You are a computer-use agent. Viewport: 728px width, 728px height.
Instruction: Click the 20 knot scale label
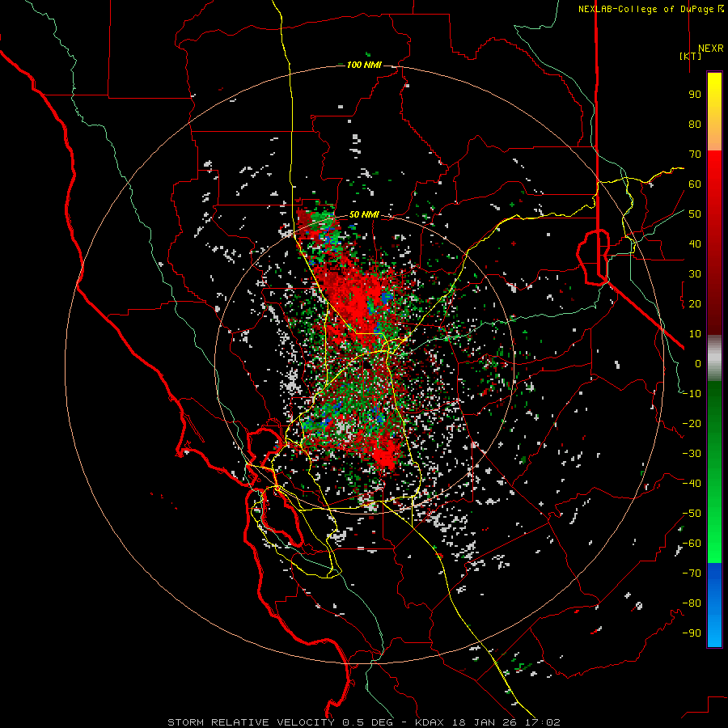click(695, 303)
